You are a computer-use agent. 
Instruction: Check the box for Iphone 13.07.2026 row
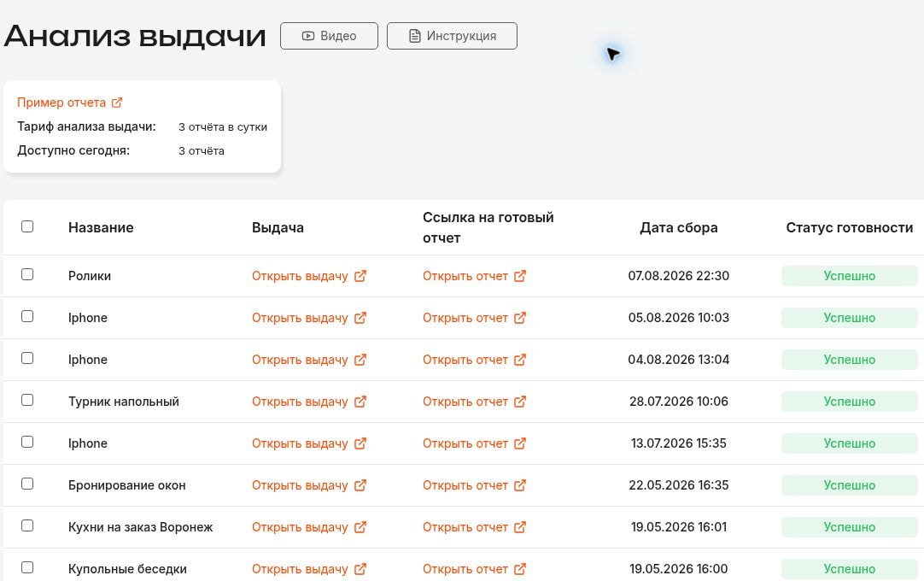tap(27, 442)
